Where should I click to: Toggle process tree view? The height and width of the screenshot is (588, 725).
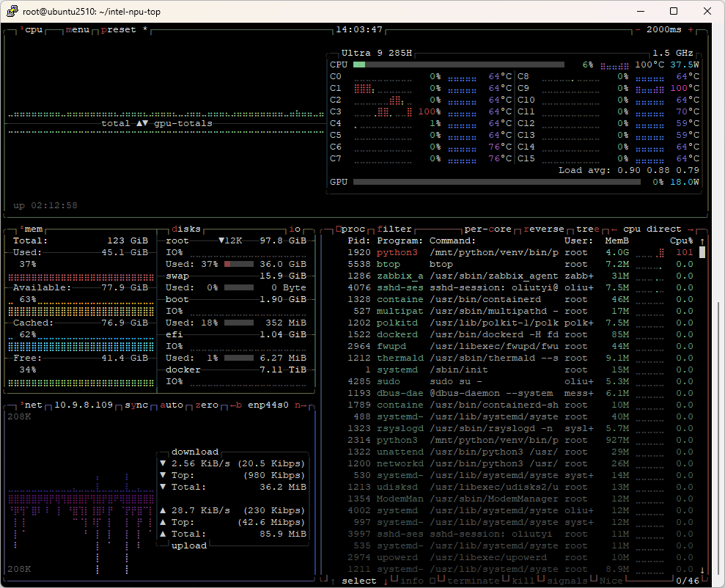pos(587,229)
